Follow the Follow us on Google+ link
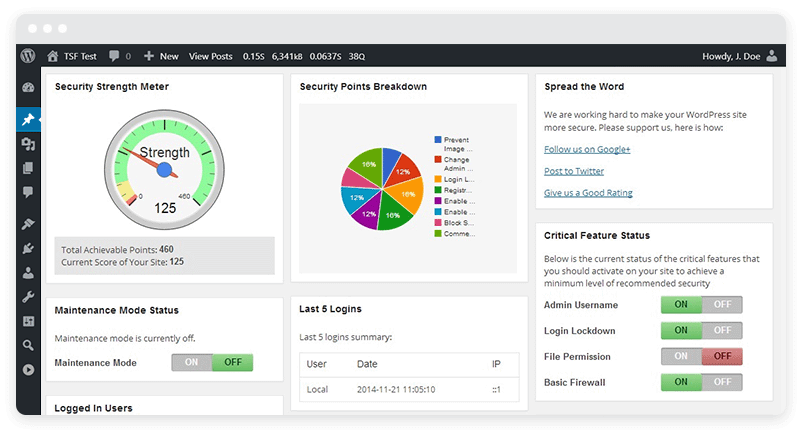 (x=587, y=149)
